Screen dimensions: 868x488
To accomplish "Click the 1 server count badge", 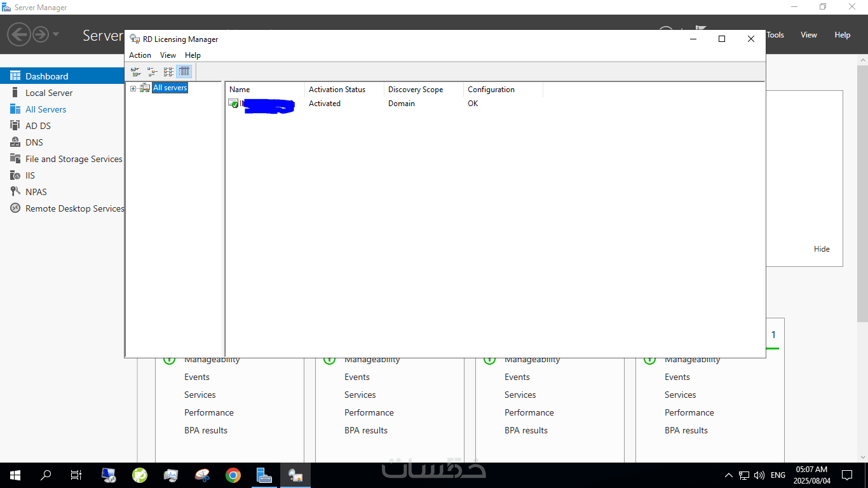I will click(x=773, y=335).
